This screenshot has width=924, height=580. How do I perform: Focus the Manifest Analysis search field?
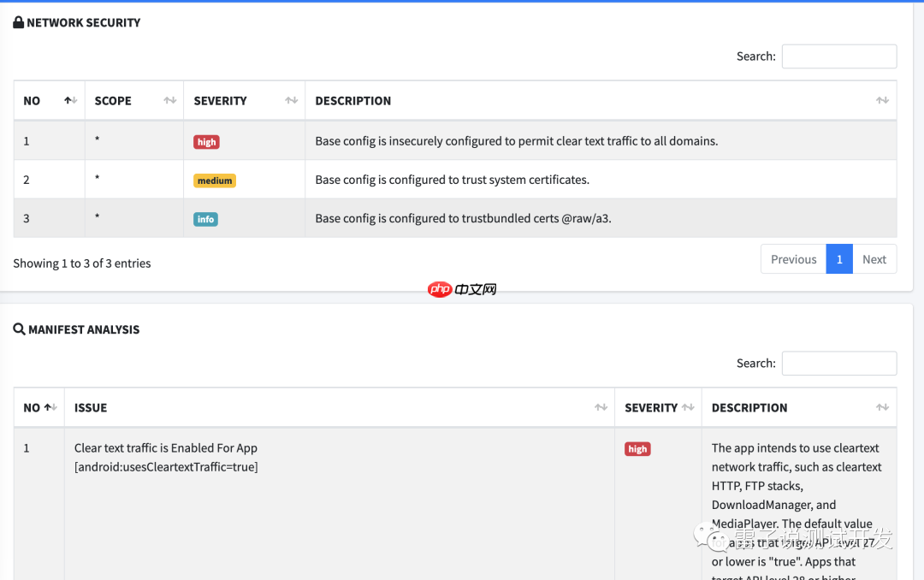[838, 364]
